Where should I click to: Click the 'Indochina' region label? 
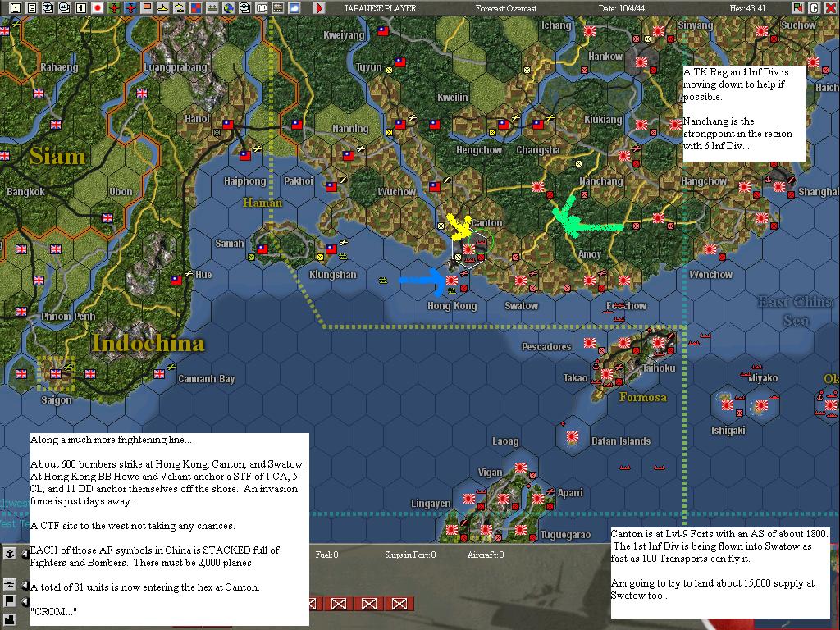(x=148, y=344)
